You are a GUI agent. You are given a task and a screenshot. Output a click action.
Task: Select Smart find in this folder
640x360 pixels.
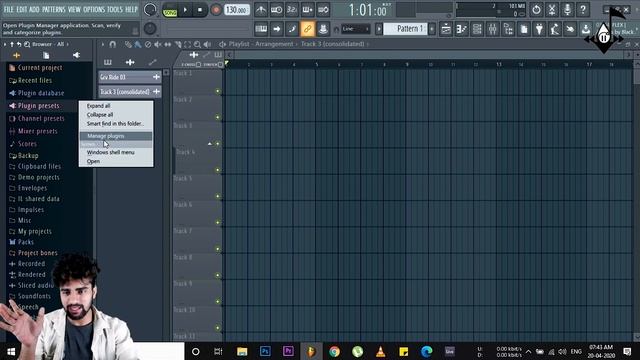click(x=115, y=124)
